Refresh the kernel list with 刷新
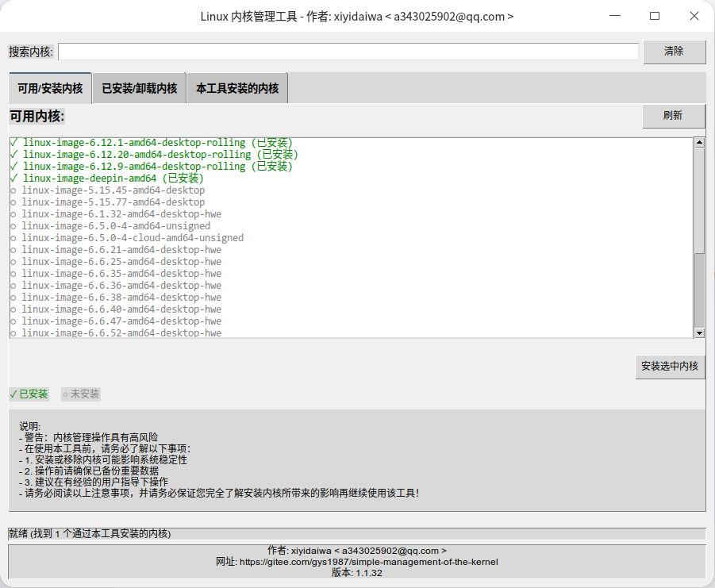 pyautogui.click(x=673, y=116)
